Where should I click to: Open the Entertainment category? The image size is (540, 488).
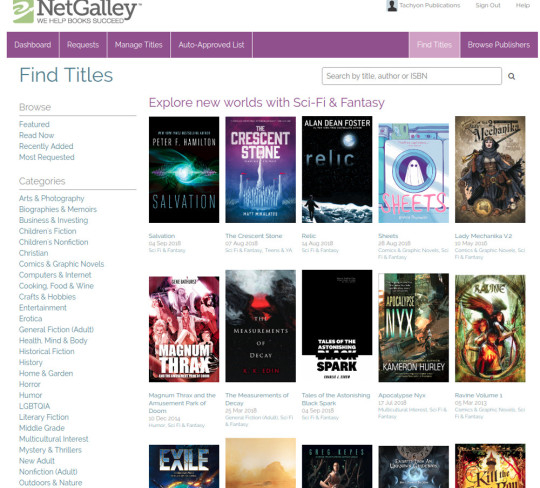43,308
